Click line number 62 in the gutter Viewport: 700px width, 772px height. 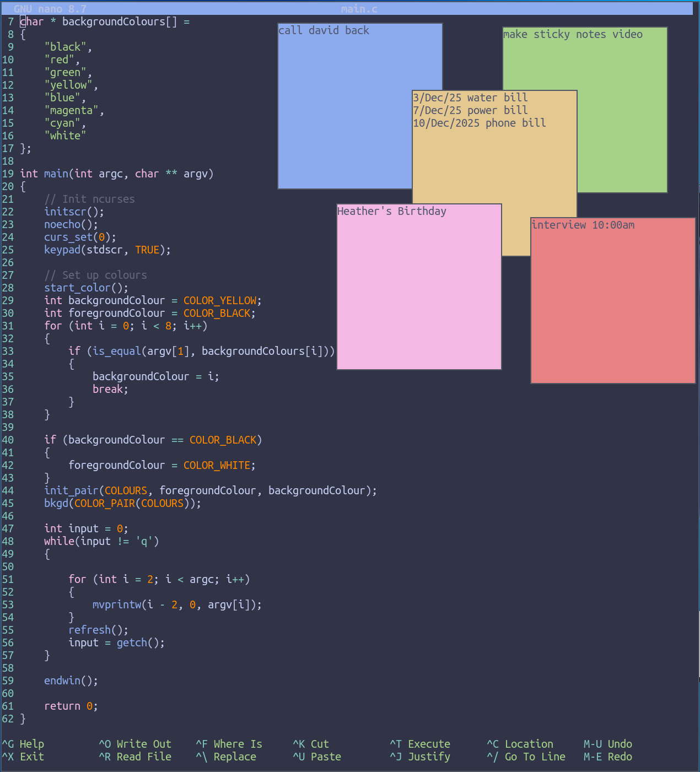click(x=8, y=719)
